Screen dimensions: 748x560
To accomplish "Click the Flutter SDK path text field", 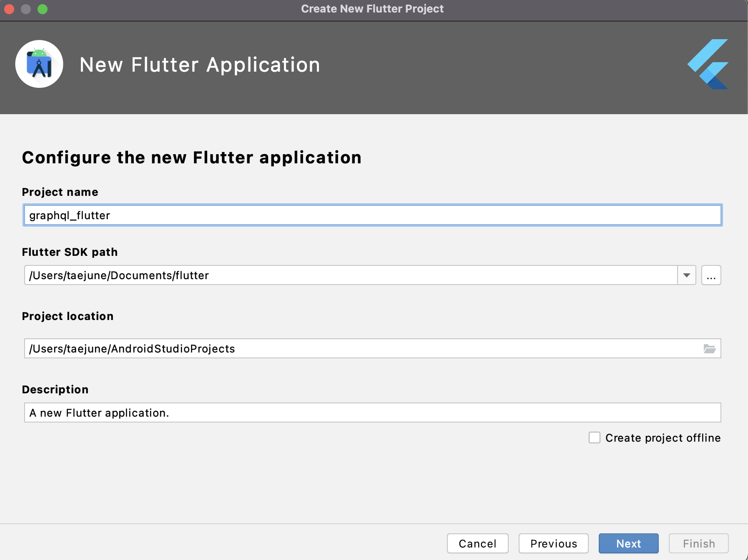I will coord(351,275).
